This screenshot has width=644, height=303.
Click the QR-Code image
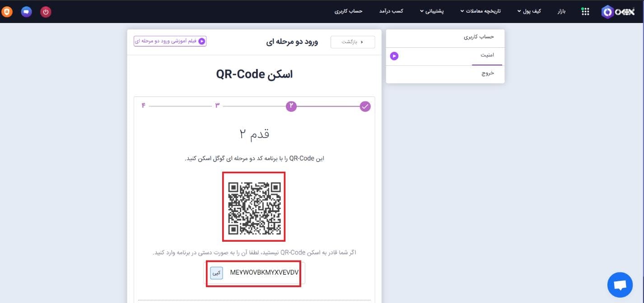point(254,207)
